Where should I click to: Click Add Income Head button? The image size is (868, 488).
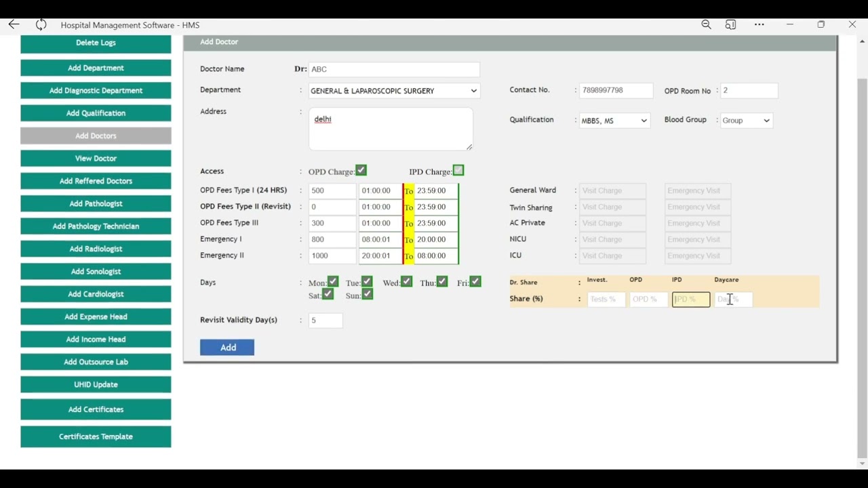[x=96, y=340]
